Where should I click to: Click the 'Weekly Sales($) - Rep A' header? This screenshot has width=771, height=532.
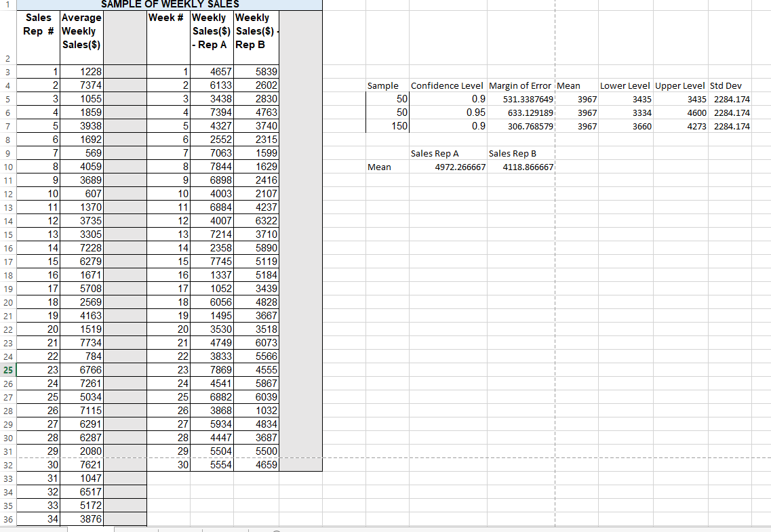point(212,38)
